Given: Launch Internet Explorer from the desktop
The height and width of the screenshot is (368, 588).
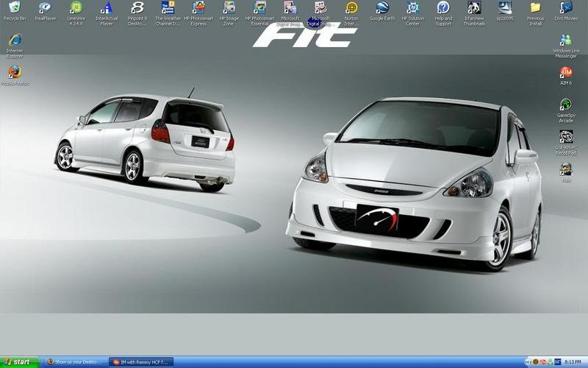Looking at the screenshot, I should [15, 46].
